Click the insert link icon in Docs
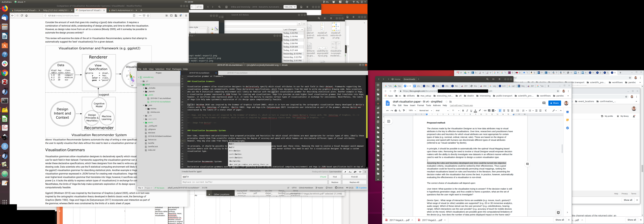 (485, 111)
